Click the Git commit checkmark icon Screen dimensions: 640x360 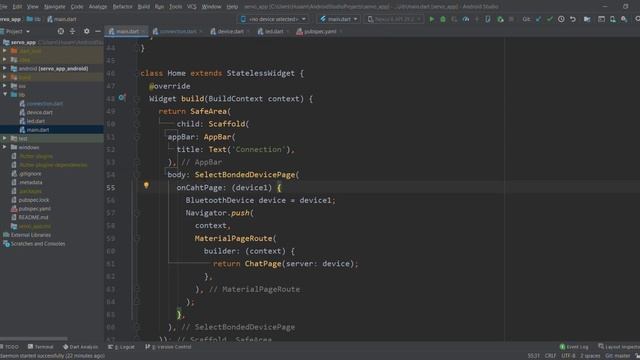[x=550, y=19]
